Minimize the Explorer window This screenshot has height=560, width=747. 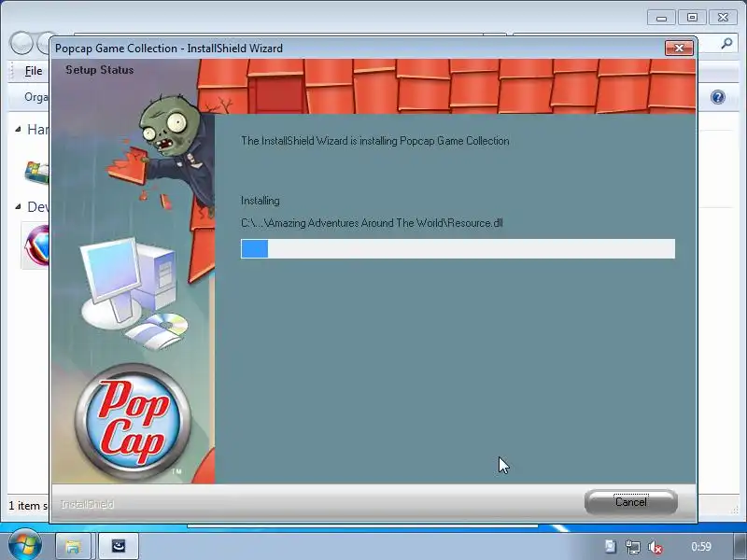click(661, 18)
